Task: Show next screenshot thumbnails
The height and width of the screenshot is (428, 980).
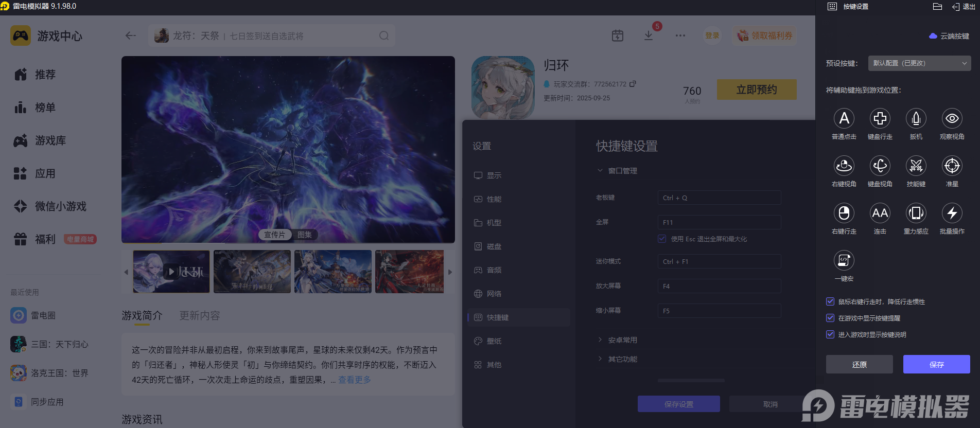Action: 450,272
